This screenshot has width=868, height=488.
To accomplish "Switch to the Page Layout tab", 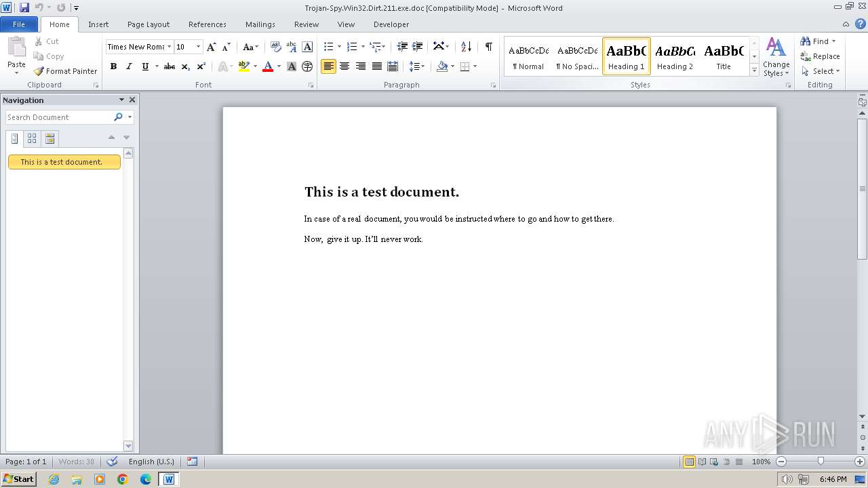I will click(149, 24).
